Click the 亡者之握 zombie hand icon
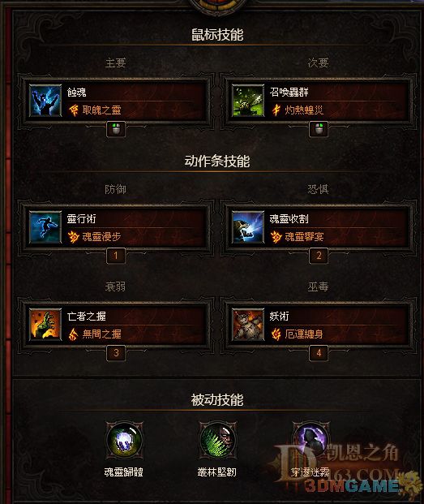Viewport: 424px width, 504px height. 45,325
